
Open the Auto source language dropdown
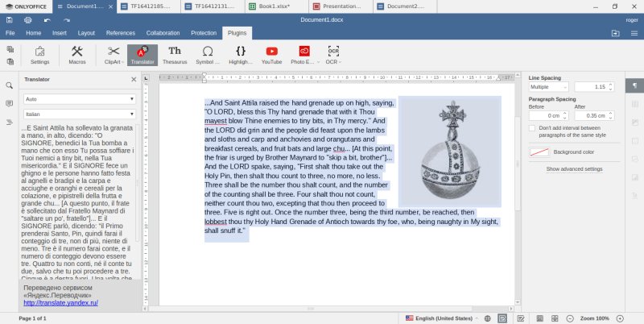(x=80, y=99)
